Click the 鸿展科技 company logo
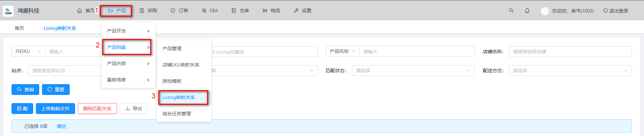The width and height of the screenshot is (644, 136). tap(8, 11)
